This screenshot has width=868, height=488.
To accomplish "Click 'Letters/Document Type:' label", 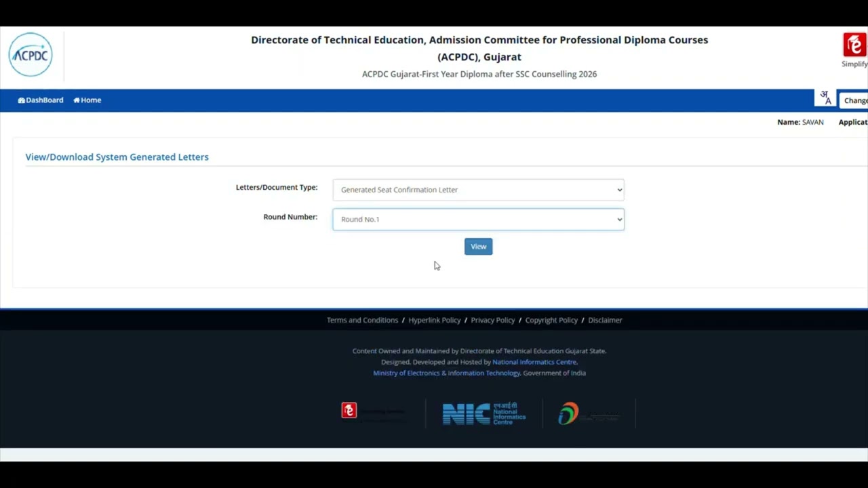I will point(277,187).
